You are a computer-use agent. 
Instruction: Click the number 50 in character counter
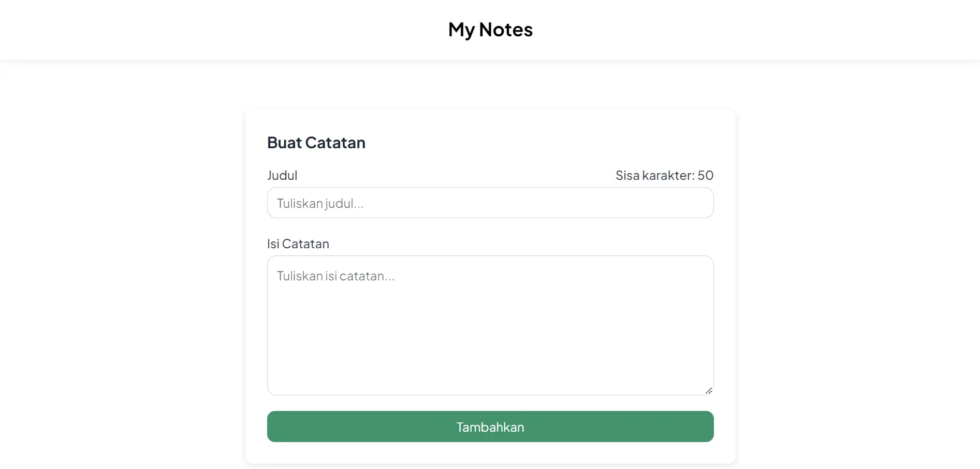pyautogui.click(x=705, y=175)
